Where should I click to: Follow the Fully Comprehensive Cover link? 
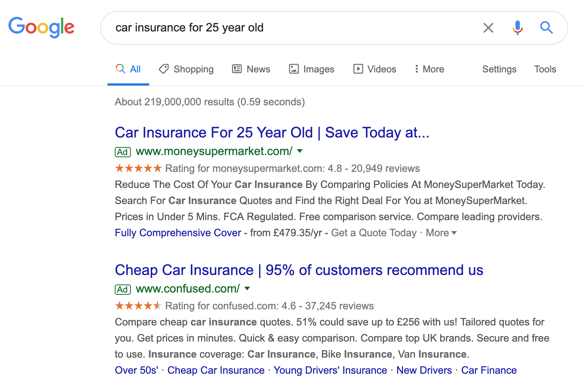pyautogui.click(x=178, y=233)
